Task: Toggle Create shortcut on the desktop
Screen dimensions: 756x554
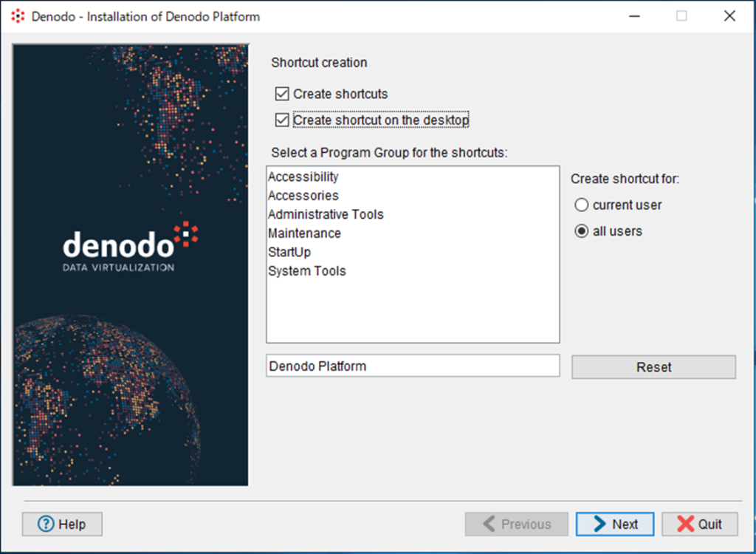Action: click(281, 120)
